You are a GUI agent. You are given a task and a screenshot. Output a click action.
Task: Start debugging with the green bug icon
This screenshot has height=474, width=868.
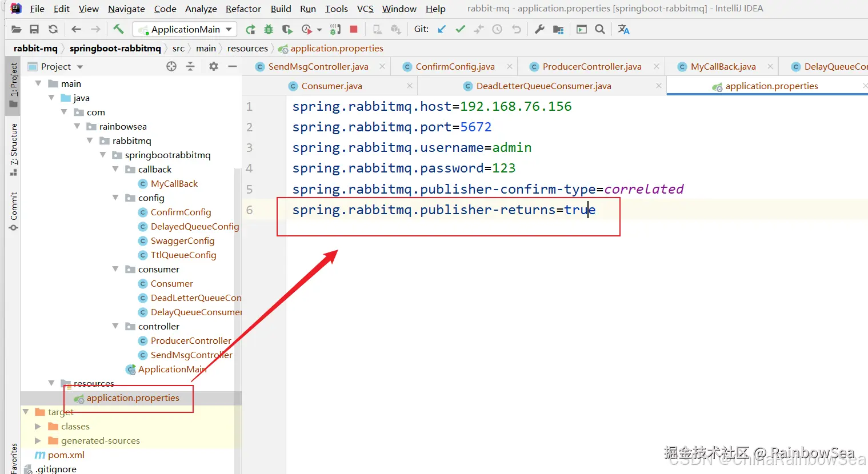point(269,29)
